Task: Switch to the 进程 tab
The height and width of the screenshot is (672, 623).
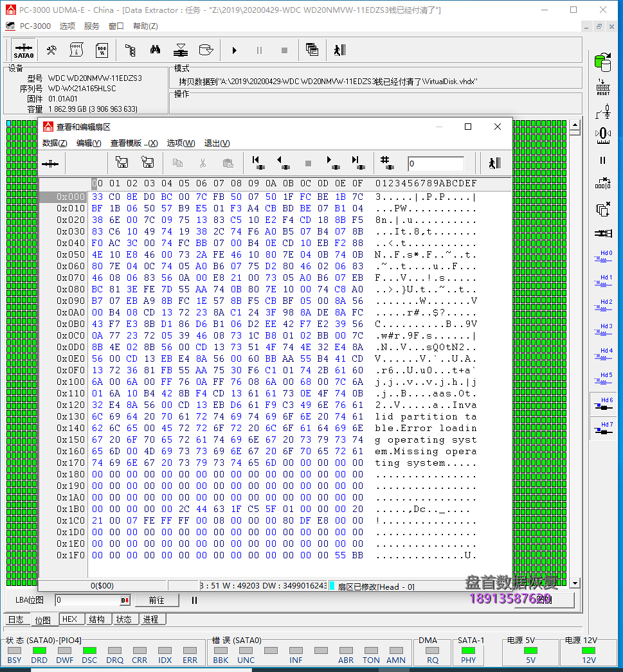Action: tap(151, 619)
